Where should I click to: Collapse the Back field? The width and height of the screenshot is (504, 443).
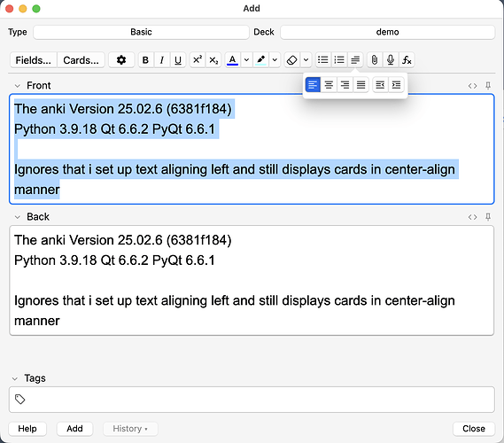(x=18, y=217)
